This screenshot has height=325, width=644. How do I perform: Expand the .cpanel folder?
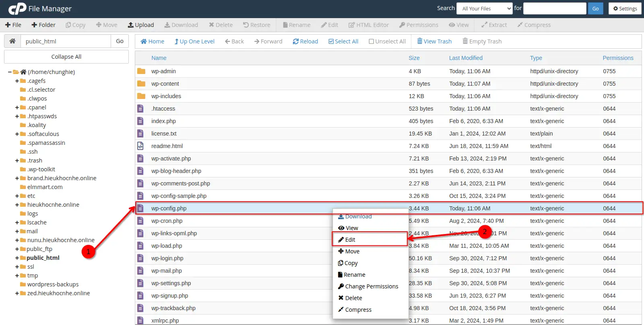pos(17,107)
